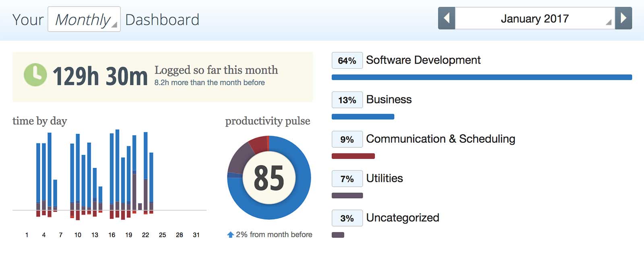Screen dimensions: 644x254
Task: Click the 13% Business percentage badge
Action: pos(347,100)
